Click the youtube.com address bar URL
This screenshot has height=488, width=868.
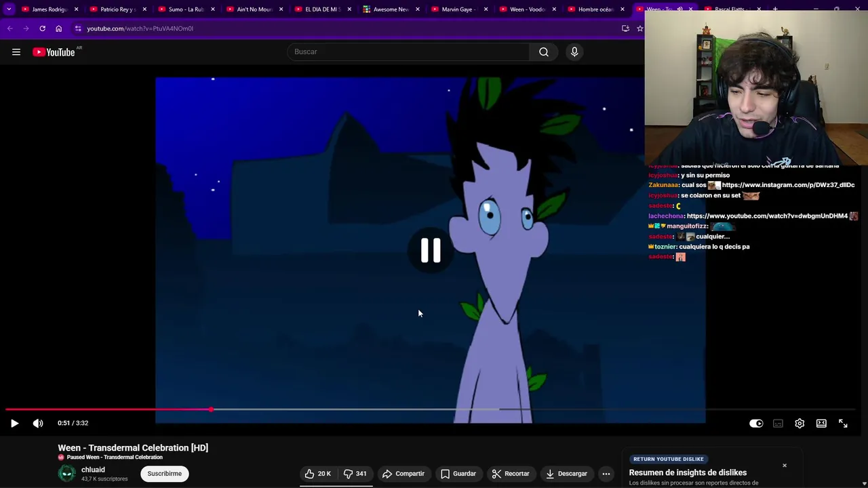coord(140,28)
